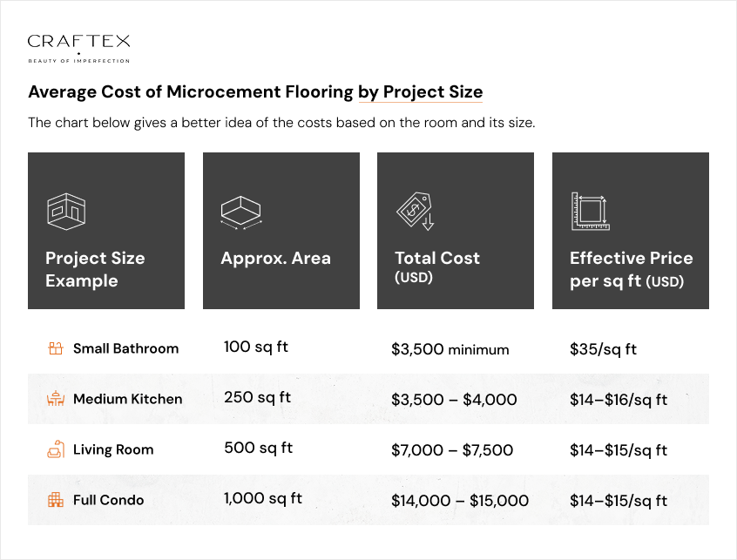Click the $3,500 minimum cost value

[450, 349]
